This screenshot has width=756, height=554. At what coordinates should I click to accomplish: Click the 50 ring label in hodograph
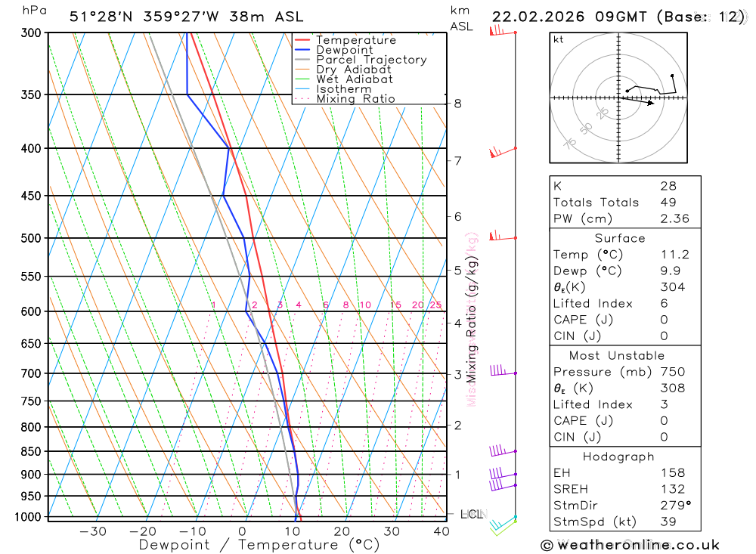[x=586, y=128]
